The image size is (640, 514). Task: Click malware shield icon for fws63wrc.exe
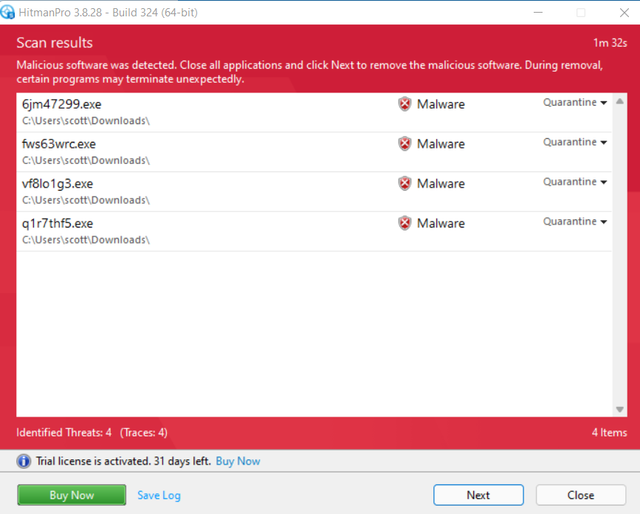[404, 144]
